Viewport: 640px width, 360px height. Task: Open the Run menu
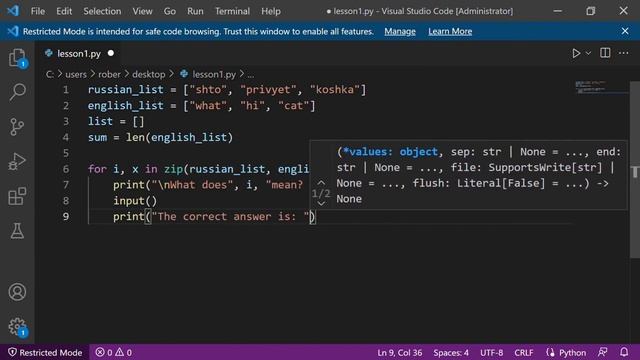[x=195, y=11]
